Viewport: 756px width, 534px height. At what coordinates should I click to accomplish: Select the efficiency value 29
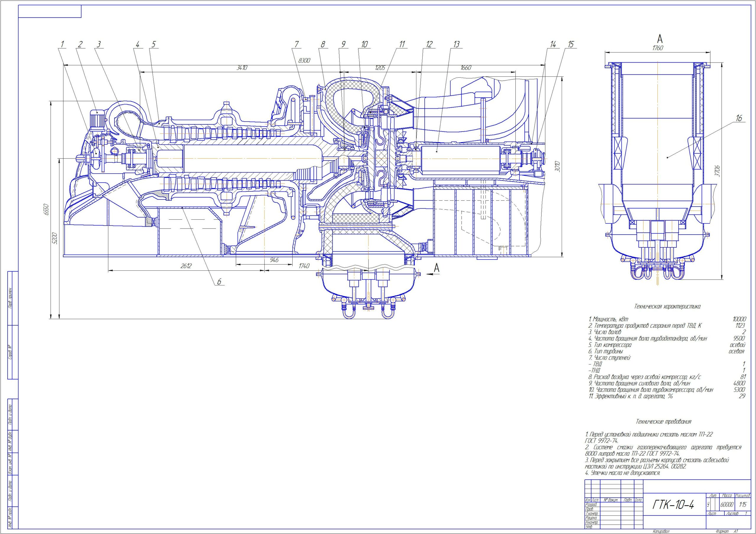[x=742, y=396]
